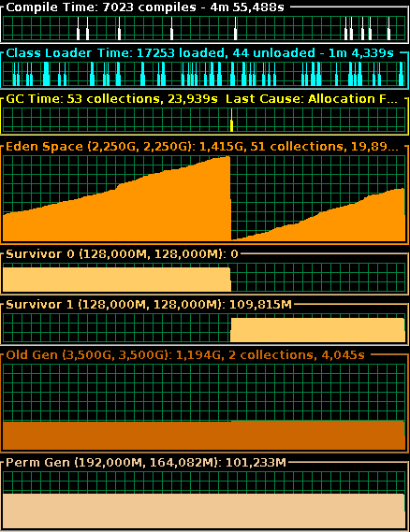This screenshot has width=410, height=532.
Task: Select the Class Loader Time title text
Action: (x=199, y=53)
